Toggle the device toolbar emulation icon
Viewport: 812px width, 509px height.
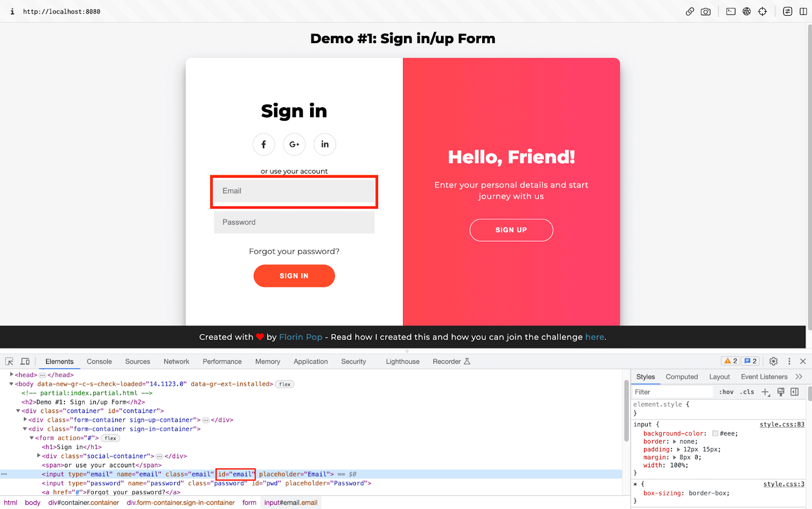click(25, 361)
